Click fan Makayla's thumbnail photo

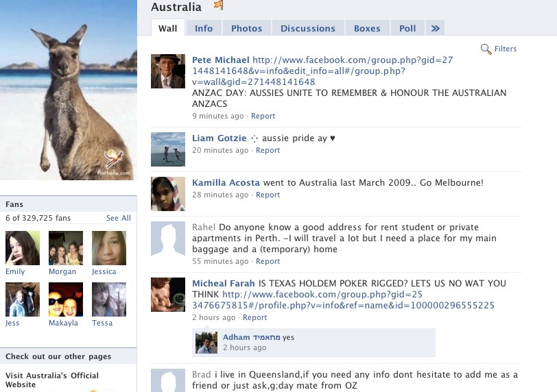(66, 299)
